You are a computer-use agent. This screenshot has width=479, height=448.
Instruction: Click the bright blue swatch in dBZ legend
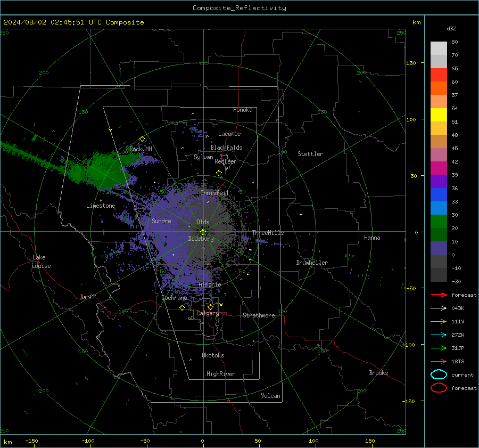pyautogui.click(x=439, y=194)
